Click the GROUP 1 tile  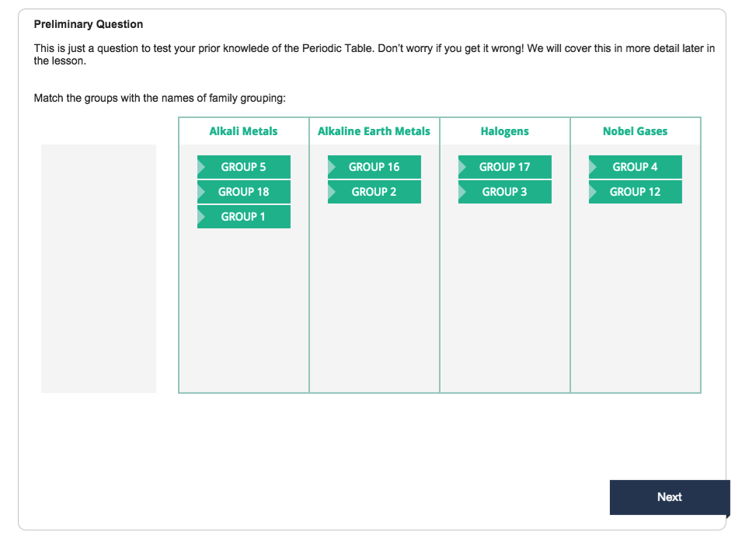(x=243, y=217)
